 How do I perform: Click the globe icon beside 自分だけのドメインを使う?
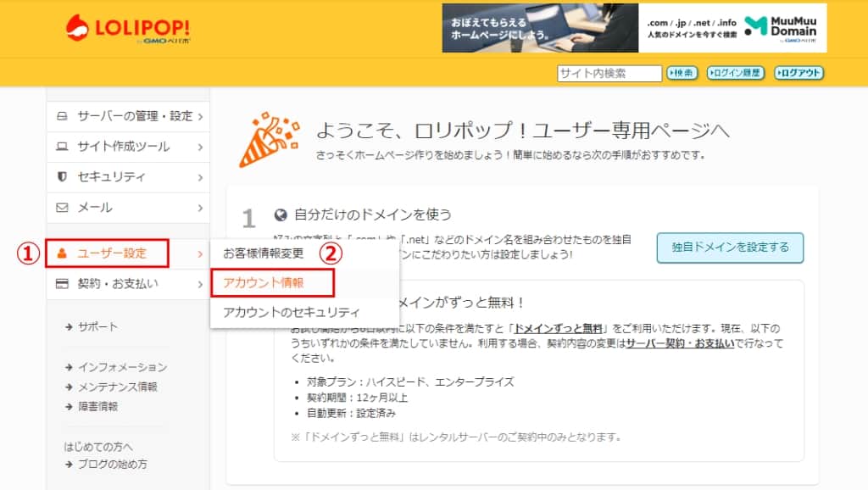(281, 214)
